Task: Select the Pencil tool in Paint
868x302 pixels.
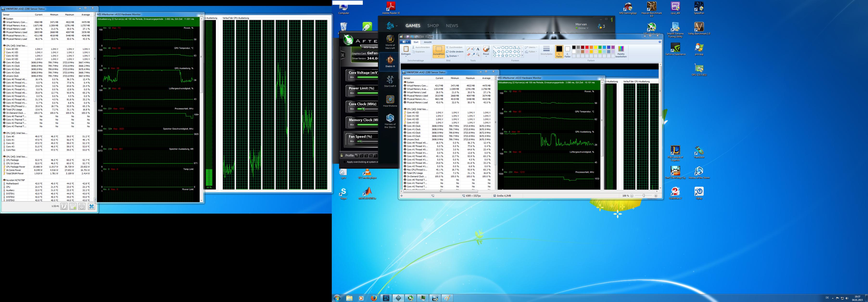Action: (469, 49)
